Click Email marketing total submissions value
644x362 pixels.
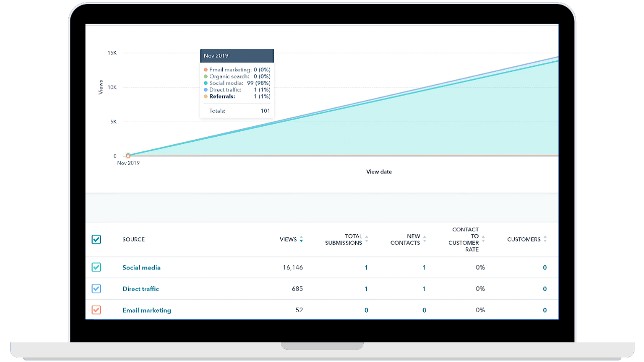366,310
